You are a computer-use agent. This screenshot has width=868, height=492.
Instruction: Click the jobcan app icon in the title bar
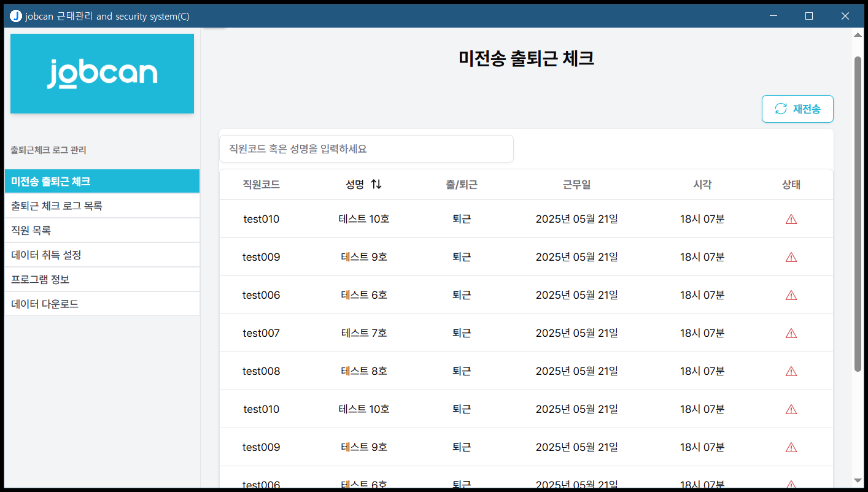(x=16, y=16)
